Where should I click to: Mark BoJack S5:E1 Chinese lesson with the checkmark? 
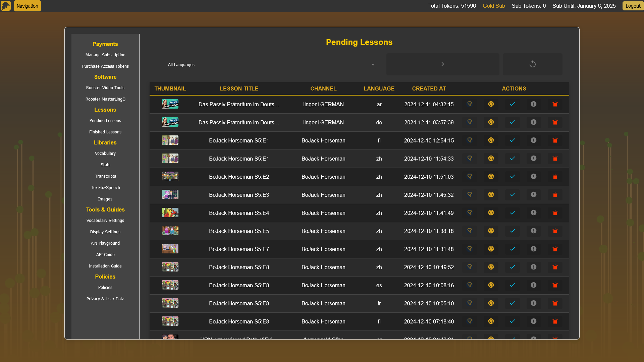[512, 159]
